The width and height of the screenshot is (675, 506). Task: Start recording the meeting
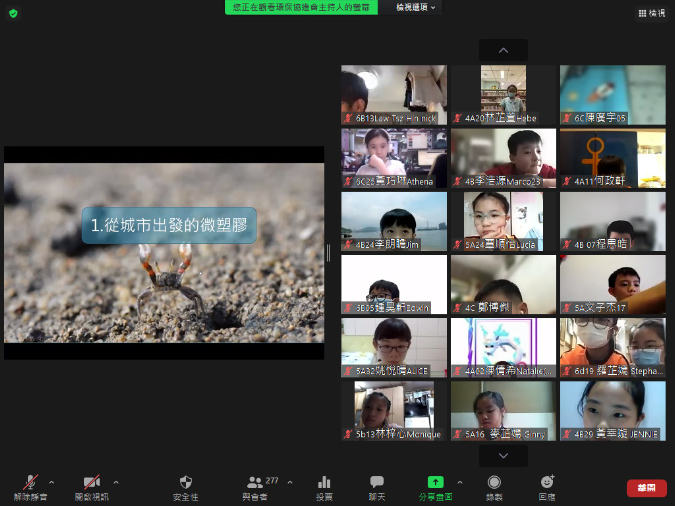click(x=494, y=485)
